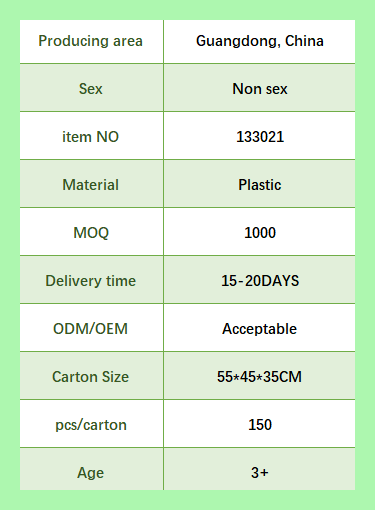Click the item NO label
Screen dimensions: 375x510
tap(91, 137)
